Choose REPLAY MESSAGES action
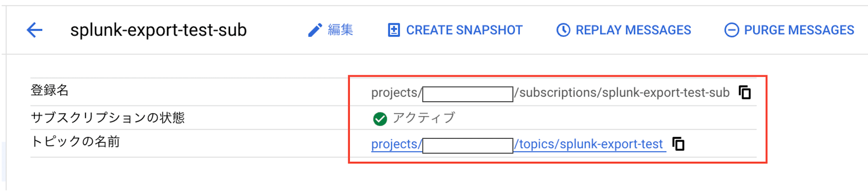Viewport: 868px width, 196px height. pyautogui.click(x=633, y=30)
